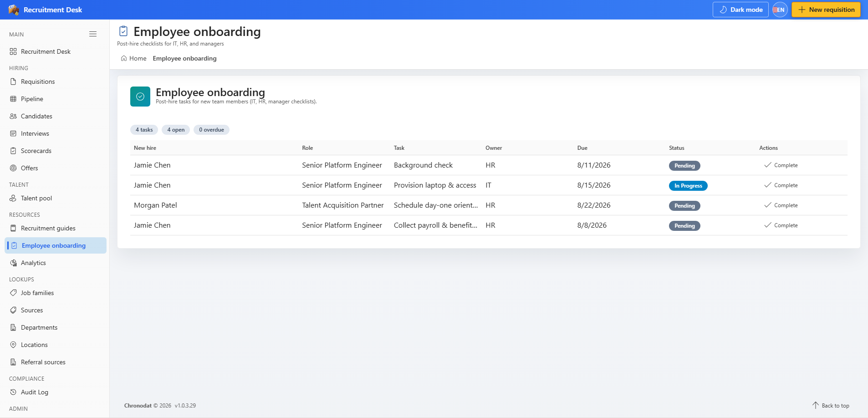Click the 4 open badge
868x418 pixels.
pos(176,130)
